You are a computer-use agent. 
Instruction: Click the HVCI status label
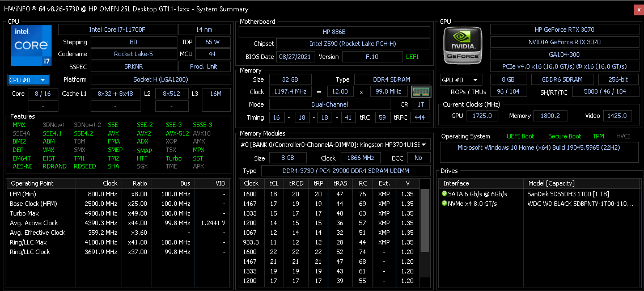[x=623, y=137]
